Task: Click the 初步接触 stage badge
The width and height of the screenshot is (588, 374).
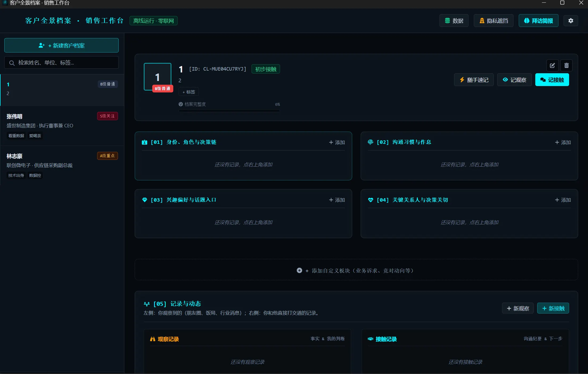Action: pyautogui.click(x=266, y=69)
